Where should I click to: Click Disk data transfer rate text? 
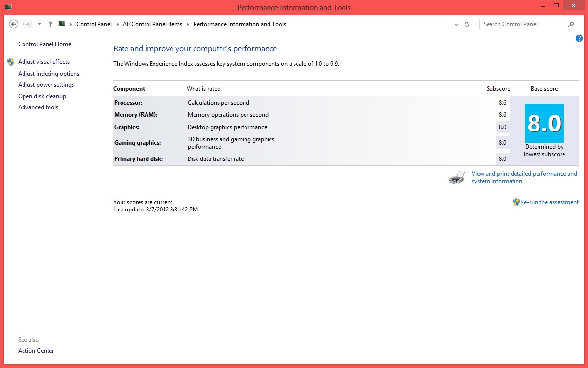tap(216, 159)
